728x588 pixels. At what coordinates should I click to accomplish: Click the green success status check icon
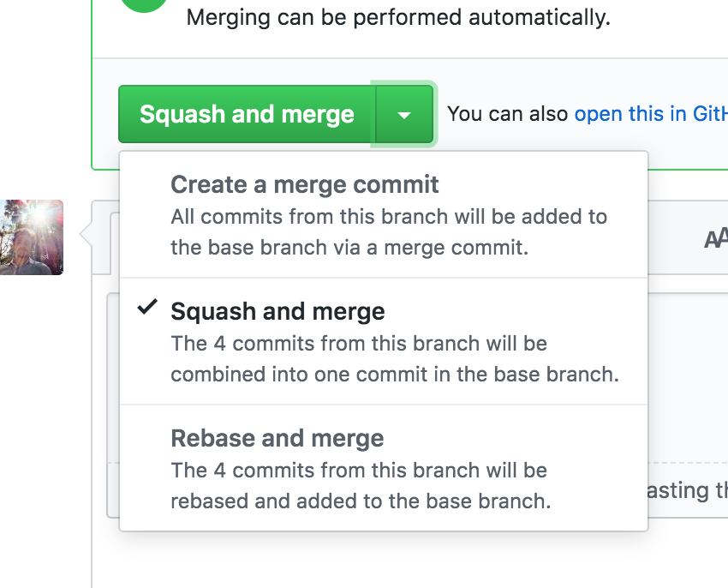point(142,5)
